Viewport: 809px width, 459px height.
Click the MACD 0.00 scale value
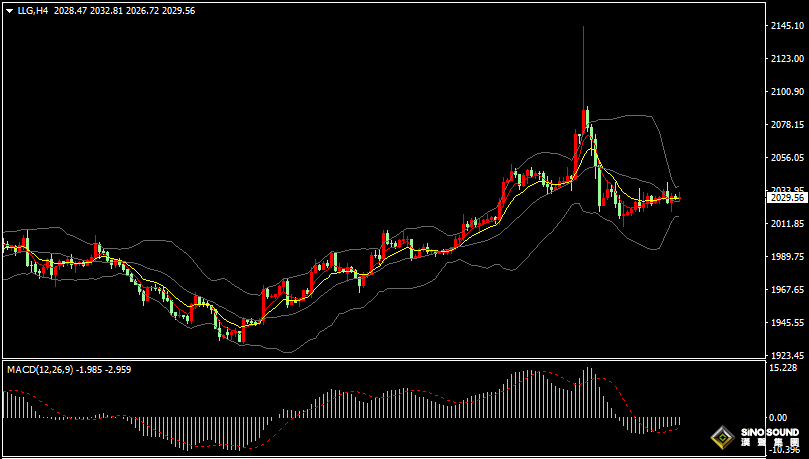click(x=778, y=418)
